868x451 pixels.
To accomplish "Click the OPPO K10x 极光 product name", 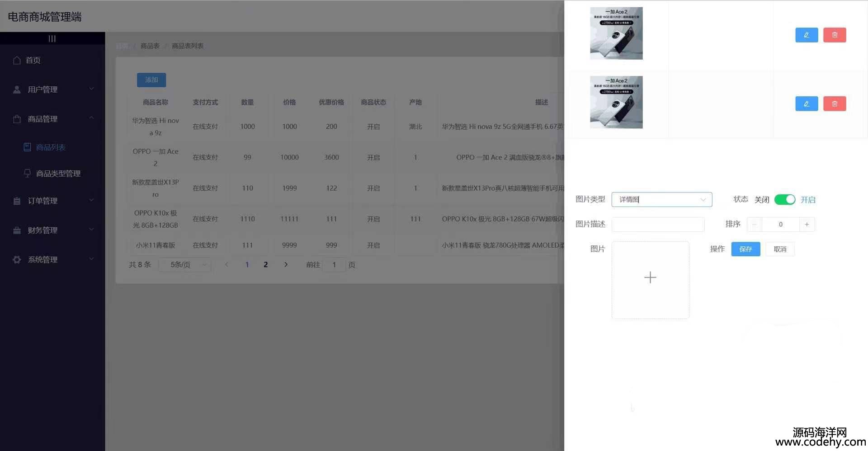I will tap(156, 219).
